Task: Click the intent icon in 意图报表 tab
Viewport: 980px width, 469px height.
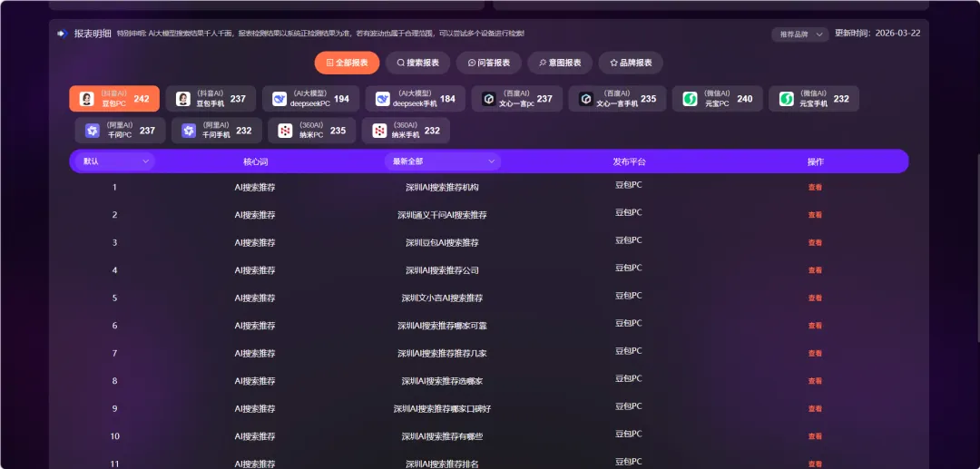Action: tap(544, 64)
